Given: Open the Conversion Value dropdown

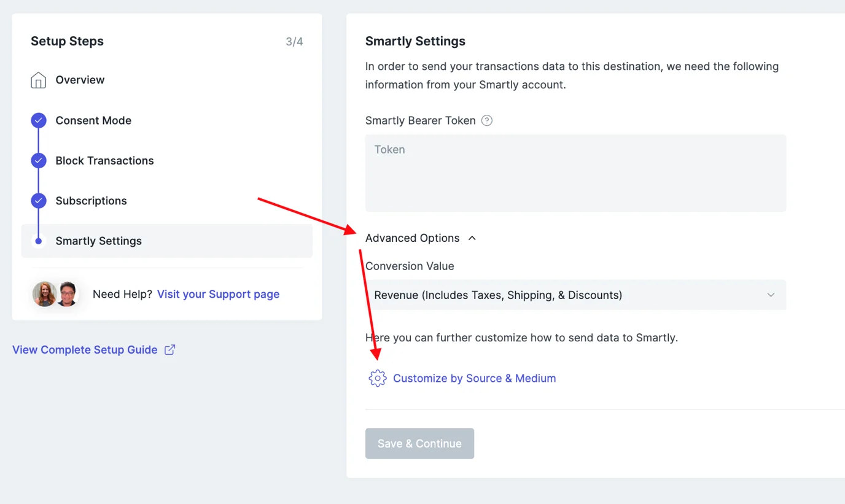Looking at the screenshot, I should [575, 295].
